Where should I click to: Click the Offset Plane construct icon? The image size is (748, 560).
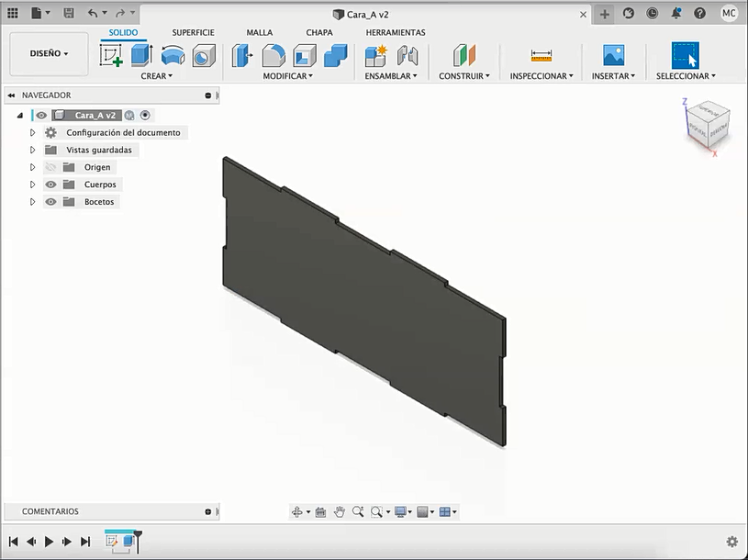(464, 55)
